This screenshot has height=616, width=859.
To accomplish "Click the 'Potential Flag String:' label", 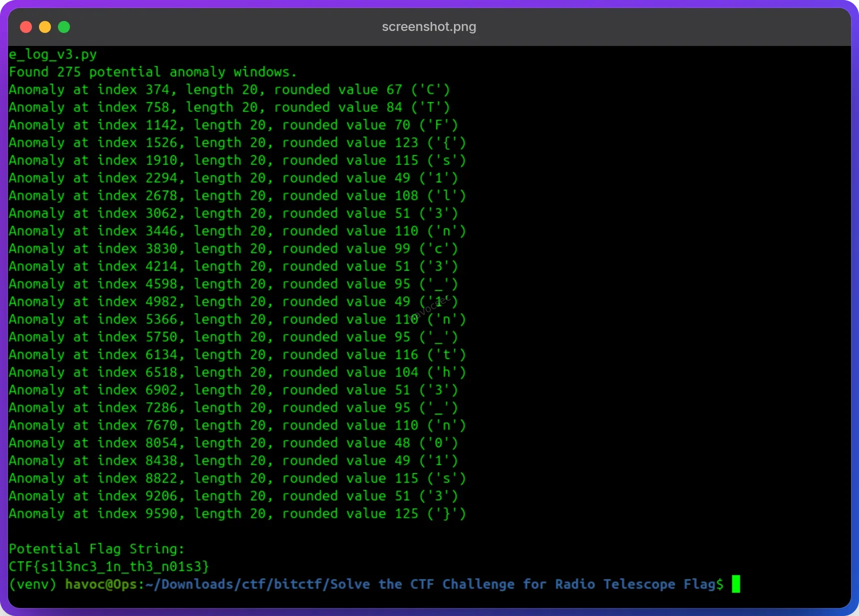I will coord(97,549).
